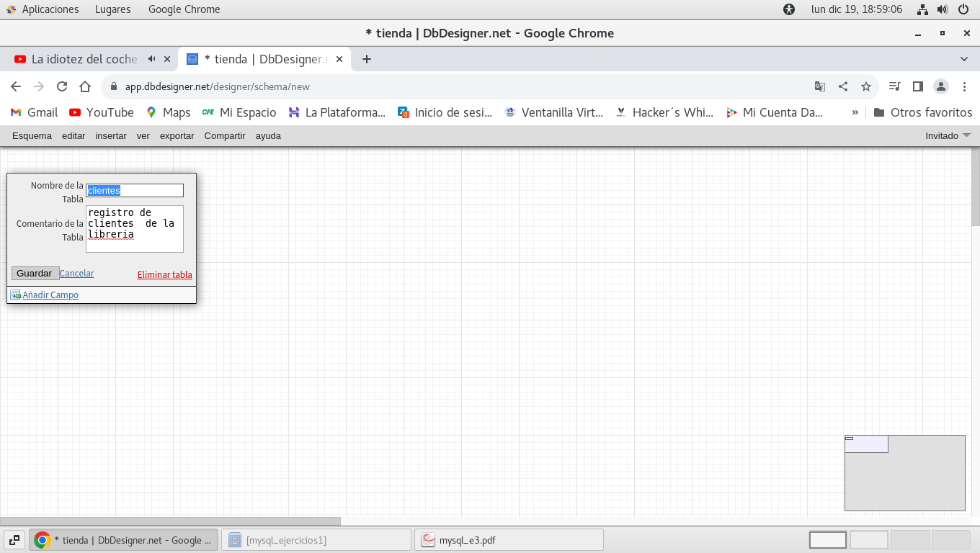Open the Invitado user dropdown

pos(948,135)
